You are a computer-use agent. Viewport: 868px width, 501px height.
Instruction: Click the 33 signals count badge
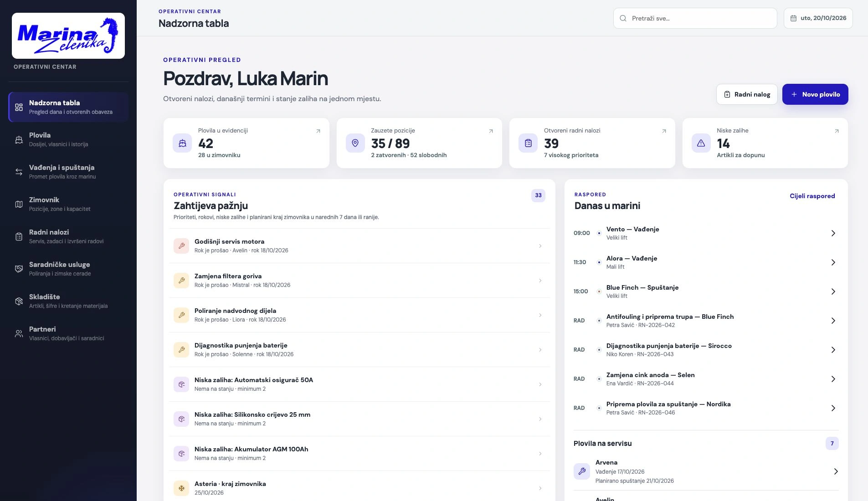coord(538,195)
